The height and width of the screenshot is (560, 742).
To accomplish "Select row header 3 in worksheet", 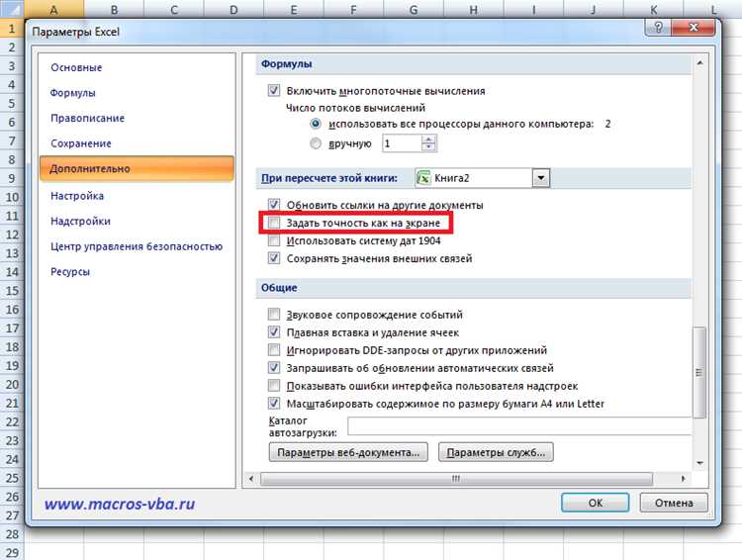I will tap(12, 66).
